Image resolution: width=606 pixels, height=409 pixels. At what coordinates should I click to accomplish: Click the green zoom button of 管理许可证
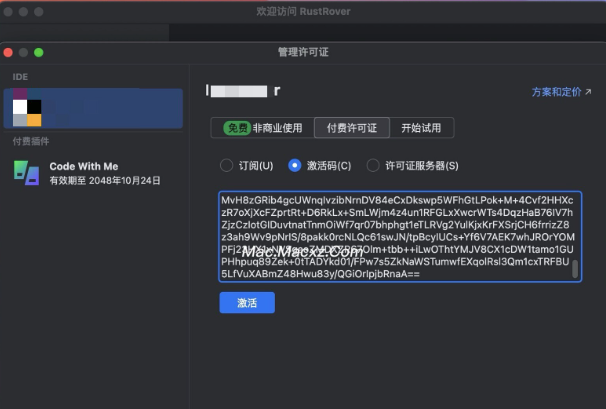(39, 53)
